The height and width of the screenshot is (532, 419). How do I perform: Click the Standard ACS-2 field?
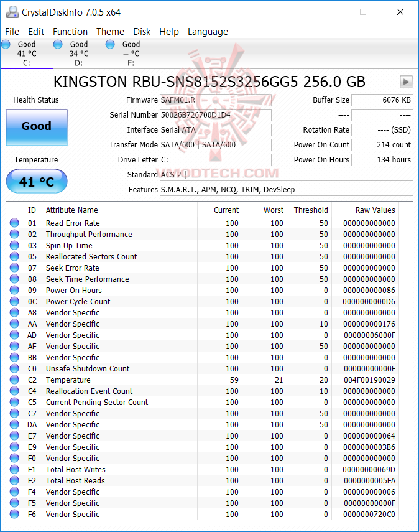click(287, 175)
